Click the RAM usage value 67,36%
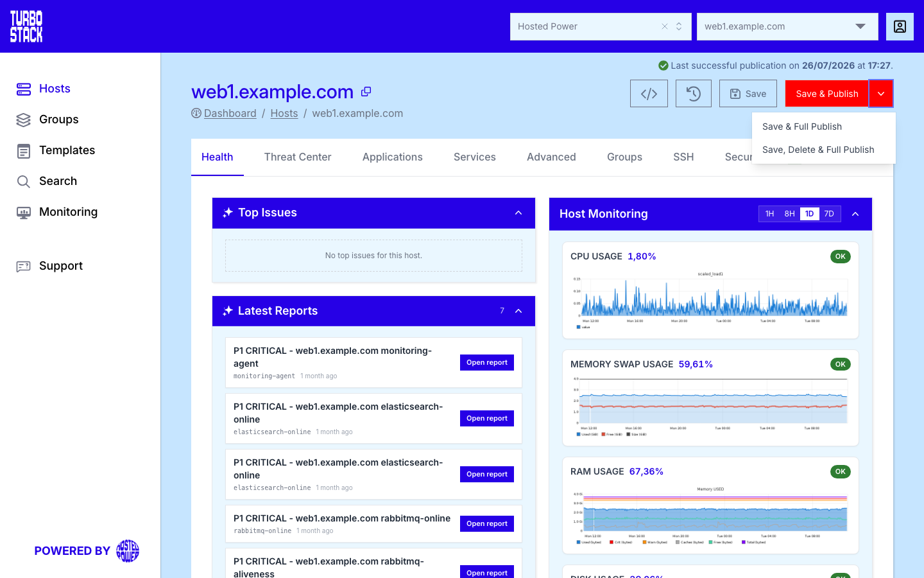Viewport: 924px width, 578px height. click(x=646, y=471)
